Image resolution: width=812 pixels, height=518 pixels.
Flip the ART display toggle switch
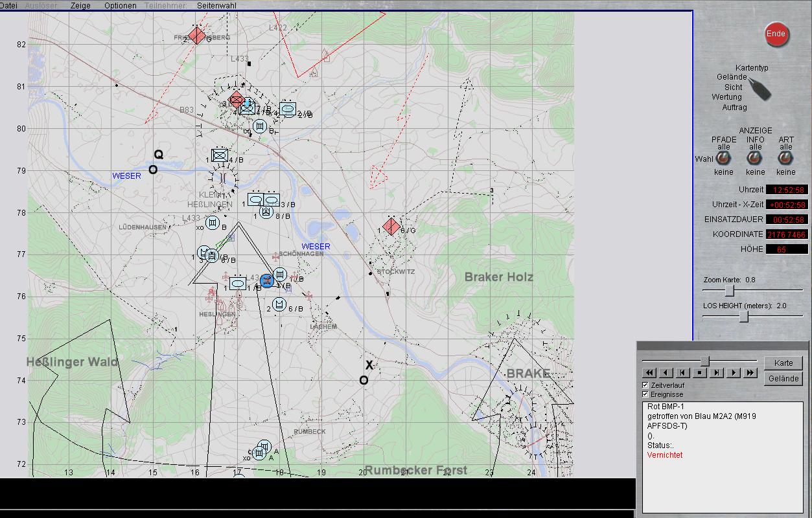pyautogui.click(x=785, y=158)
